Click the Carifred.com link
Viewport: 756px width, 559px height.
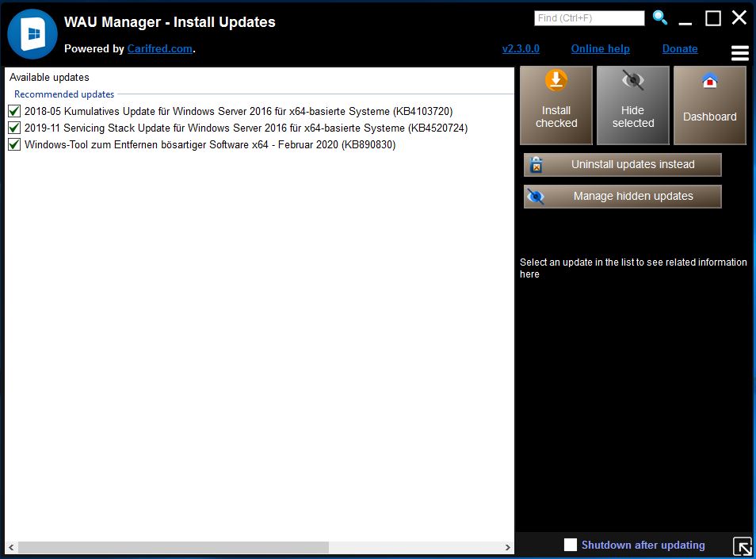(159, 49)
